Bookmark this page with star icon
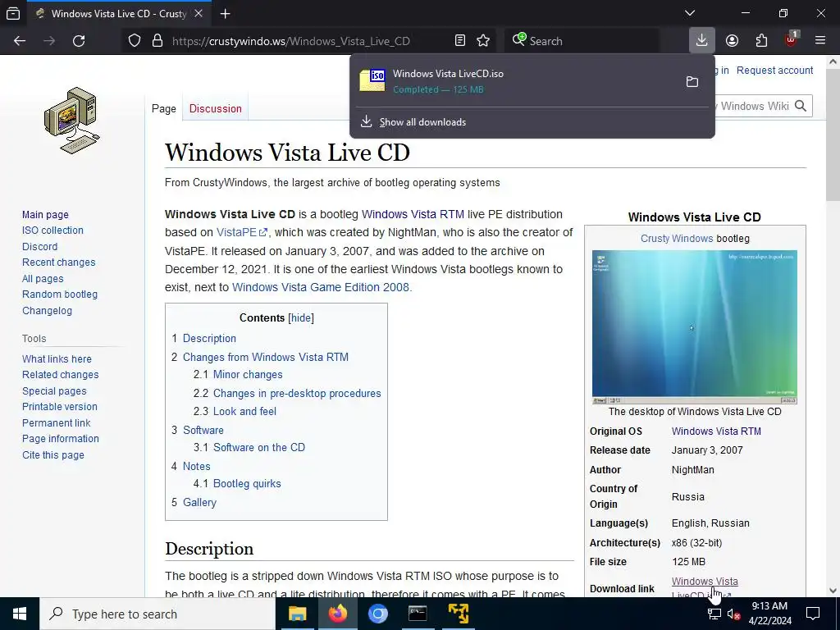The width and height of the screenshot is (840, 630). pos(483,41)
